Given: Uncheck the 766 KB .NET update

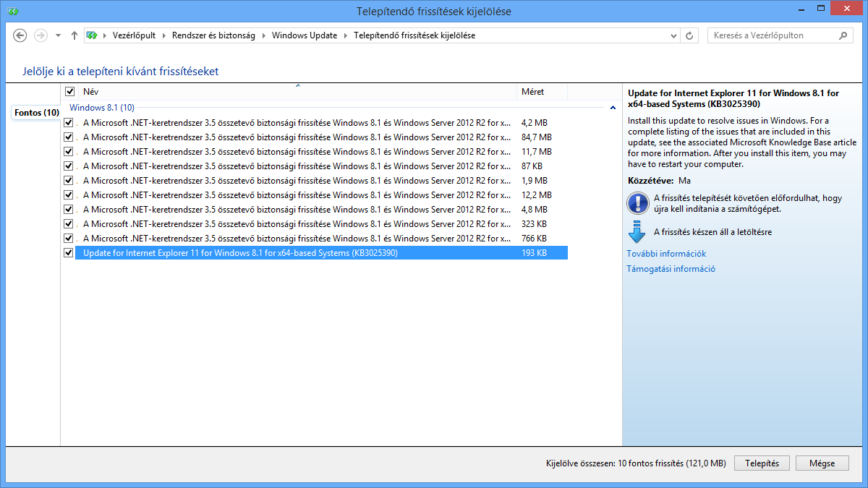Looking at the screenshot, I should click(69, 239).
